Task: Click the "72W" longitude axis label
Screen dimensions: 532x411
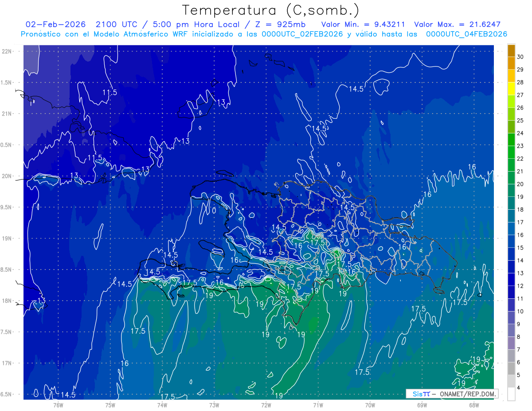Action: 266,404
